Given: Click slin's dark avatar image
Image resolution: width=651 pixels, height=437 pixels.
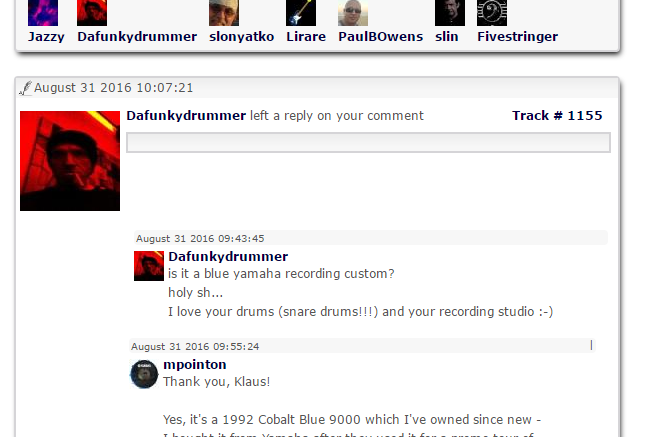Looking at the screenshot, I should pos(450,13).
